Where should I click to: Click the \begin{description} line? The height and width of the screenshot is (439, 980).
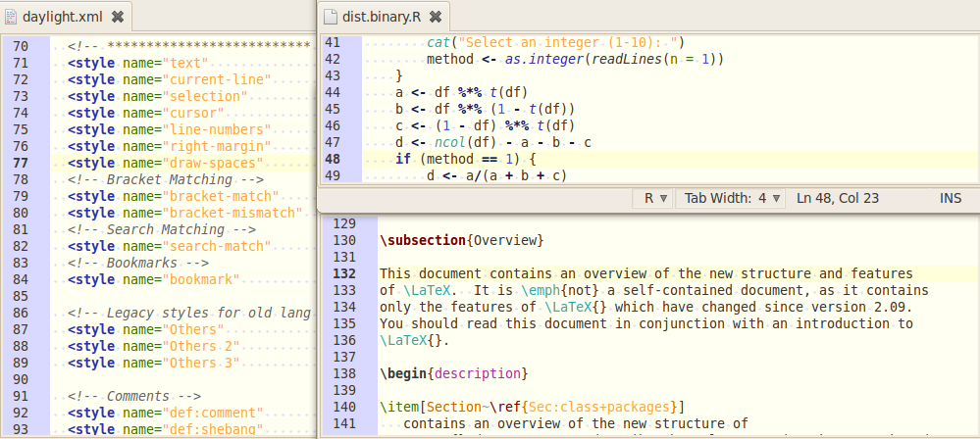point(454,374)
